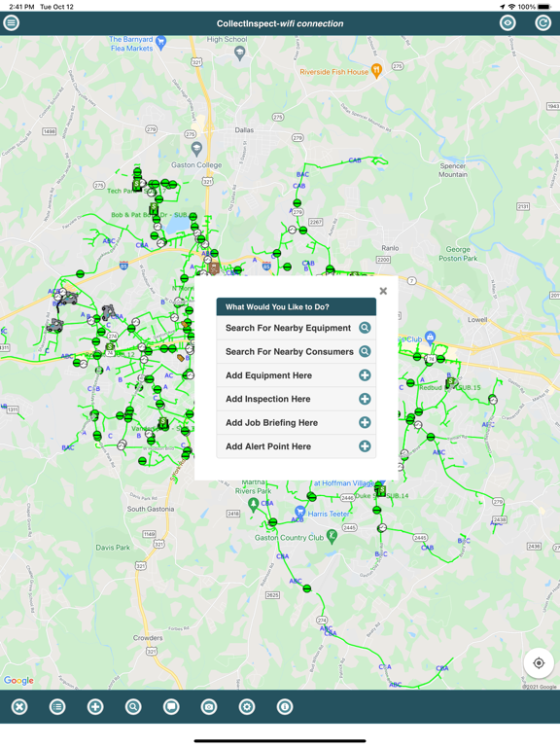This screenshot has height=747, width=560.
Task: Open the list icon in bottom toolbar
Action: coord(57,707)
